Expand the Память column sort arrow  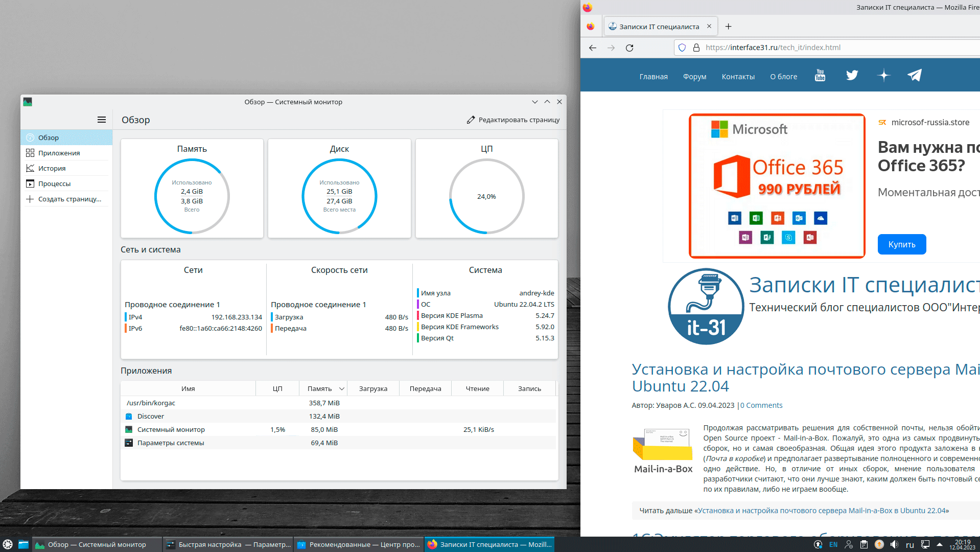tap(342, 389)
